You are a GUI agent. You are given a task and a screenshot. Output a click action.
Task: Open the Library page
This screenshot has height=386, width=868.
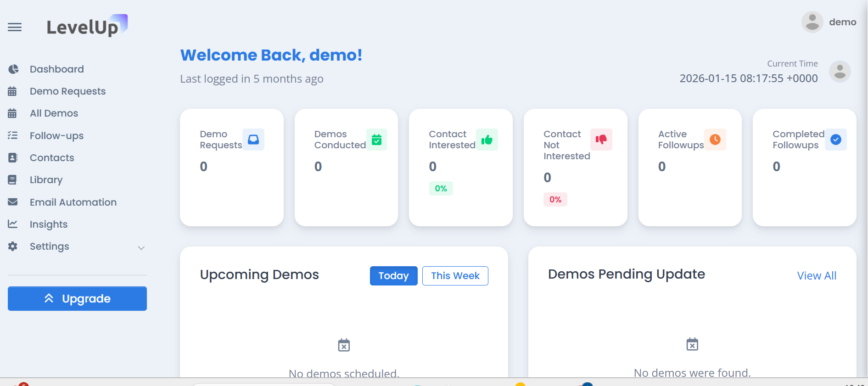[46, 180]
